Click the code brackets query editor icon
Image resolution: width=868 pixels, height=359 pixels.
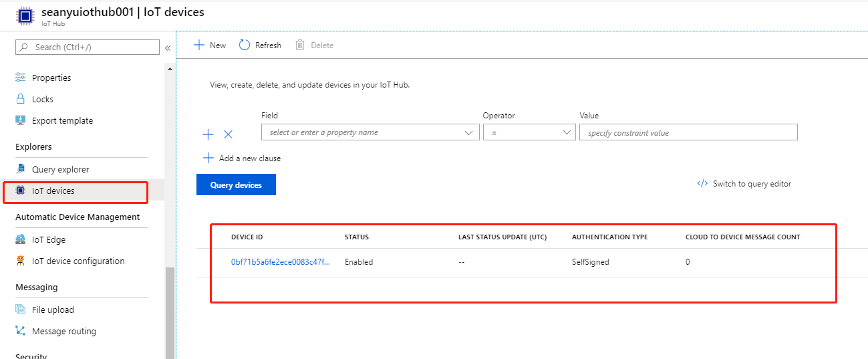(702, 184)
